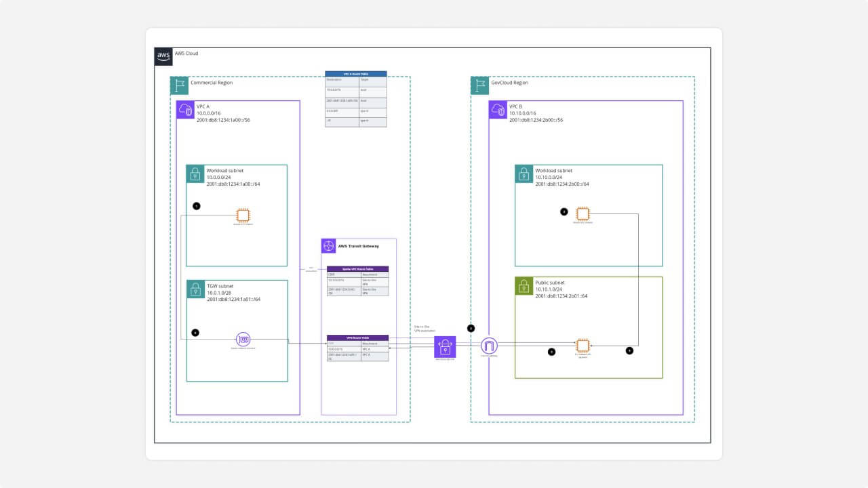
Task: Select the VPC A Workload subnet lock icon
Action: (x=195, y=174)
